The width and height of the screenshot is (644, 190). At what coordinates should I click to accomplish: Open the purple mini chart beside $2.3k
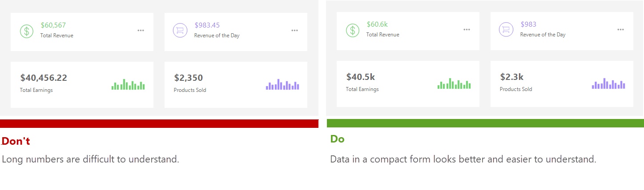click(x=608, y=83)
